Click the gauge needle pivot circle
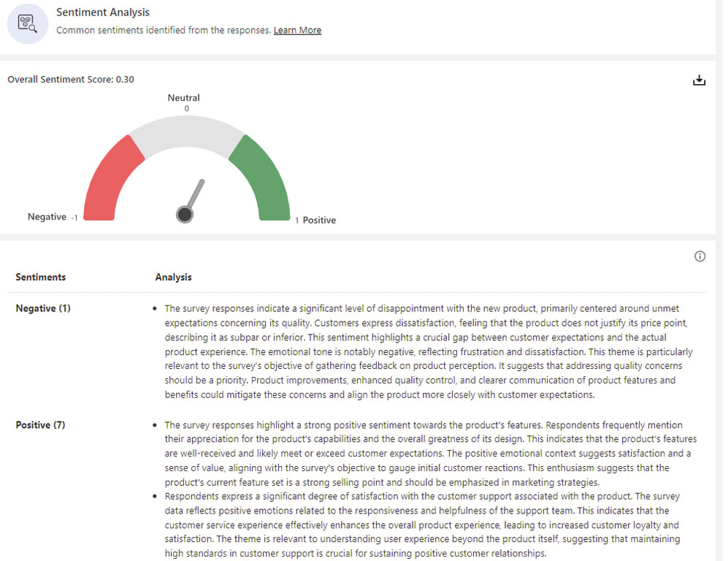 (185, 214)
